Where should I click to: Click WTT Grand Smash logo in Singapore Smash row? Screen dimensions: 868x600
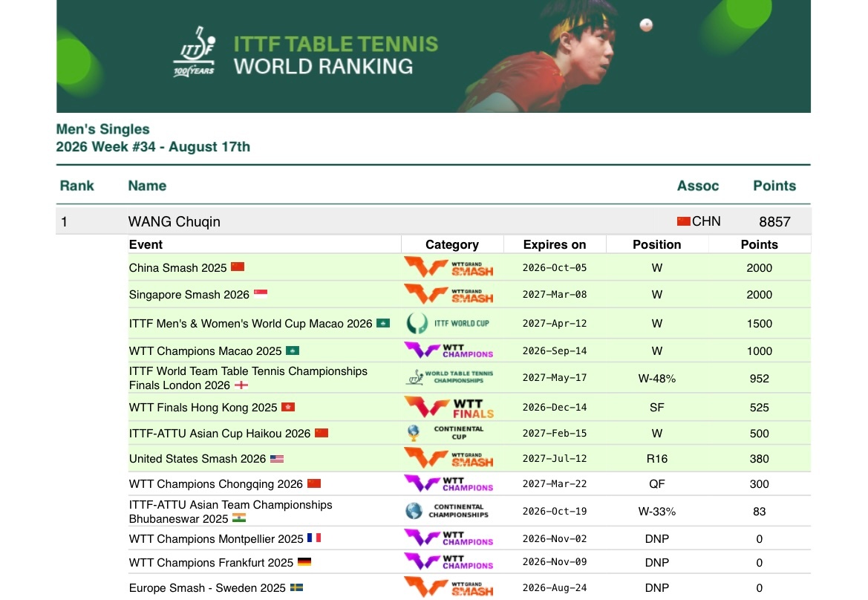(448, 294)
